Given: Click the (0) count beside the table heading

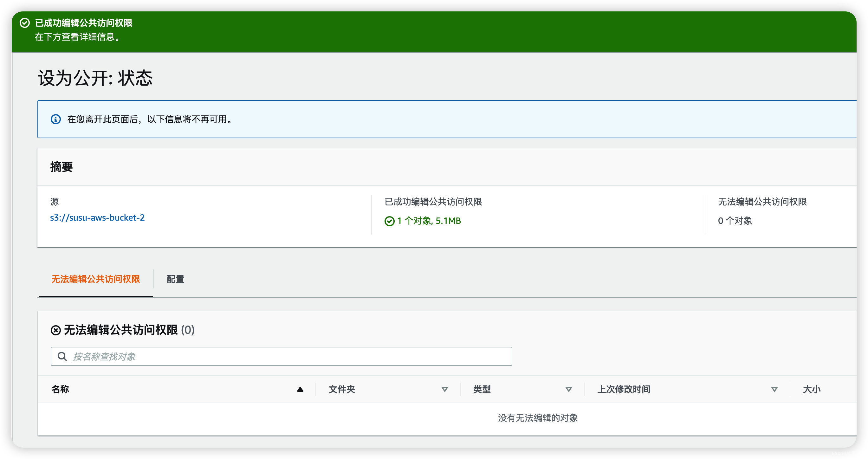Looking at the screenshot, I should [188, 330].
